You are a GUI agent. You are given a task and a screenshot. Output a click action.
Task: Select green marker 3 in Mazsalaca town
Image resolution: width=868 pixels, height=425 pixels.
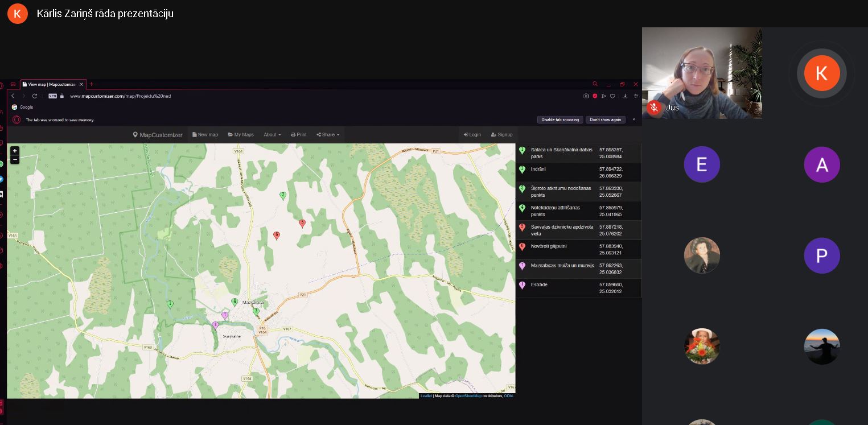256,311
